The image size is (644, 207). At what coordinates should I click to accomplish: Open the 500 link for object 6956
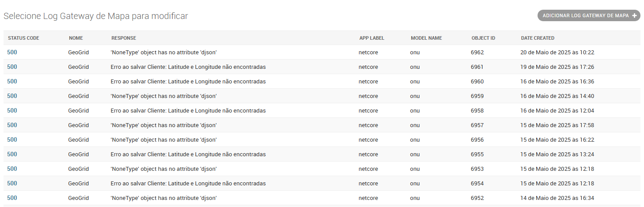[12, 139]
